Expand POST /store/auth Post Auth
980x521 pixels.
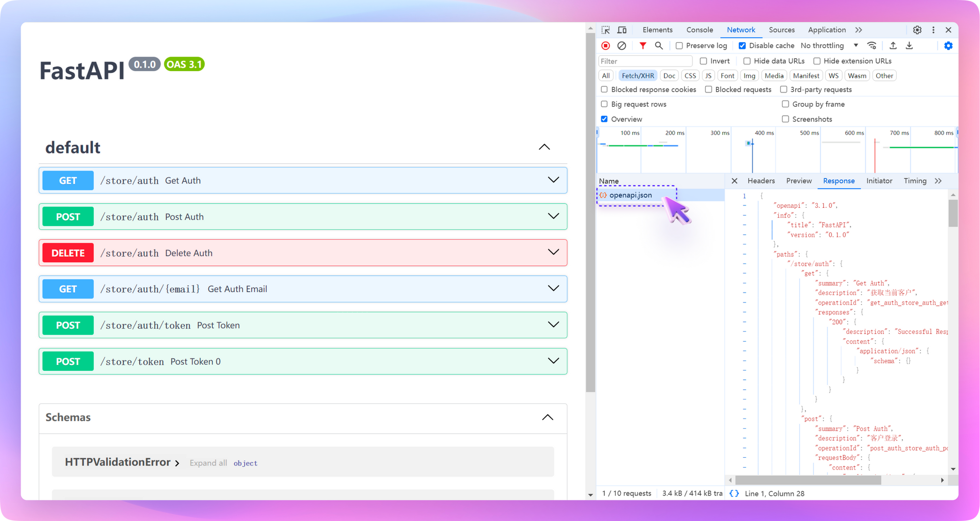tap(303, 217)
